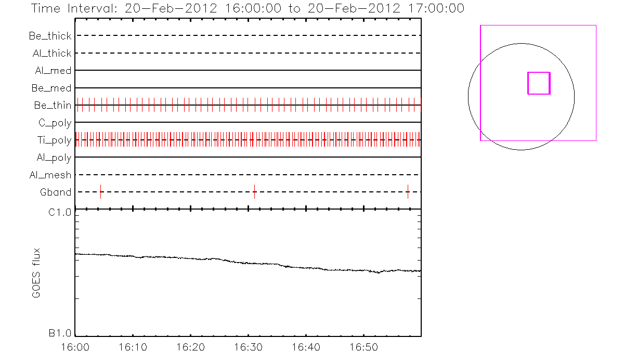Click the Be_thin filter label
The width and height of the screenshot is (624, 364).
click(x=53, y=106)
